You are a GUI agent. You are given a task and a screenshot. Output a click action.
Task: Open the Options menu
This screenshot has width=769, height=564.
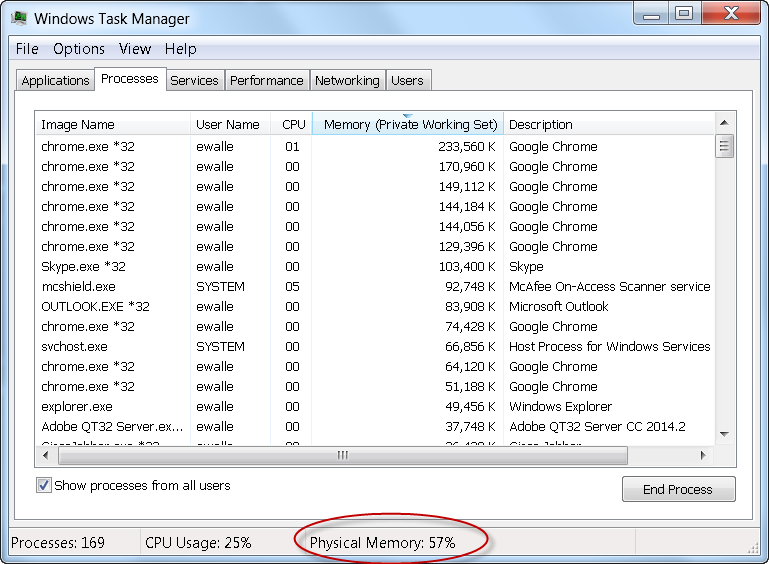[x=79, y=49]
